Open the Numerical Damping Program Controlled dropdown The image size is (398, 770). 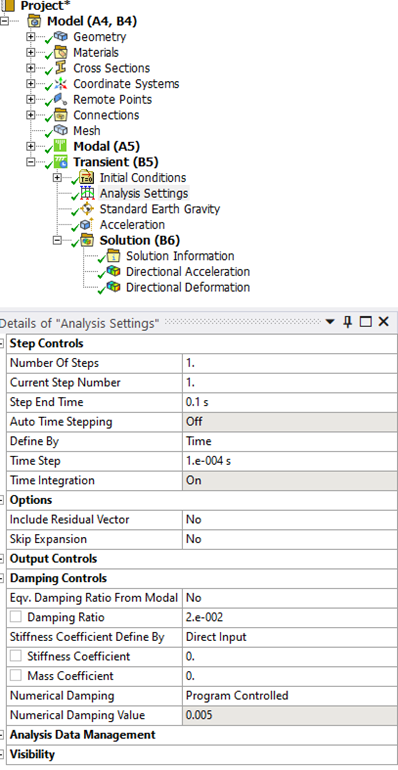(x=289, y=696)
